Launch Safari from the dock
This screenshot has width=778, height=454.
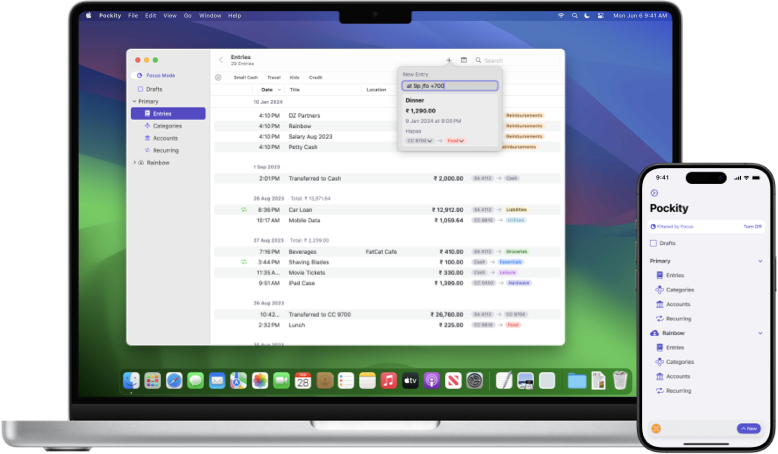point(174,381)
